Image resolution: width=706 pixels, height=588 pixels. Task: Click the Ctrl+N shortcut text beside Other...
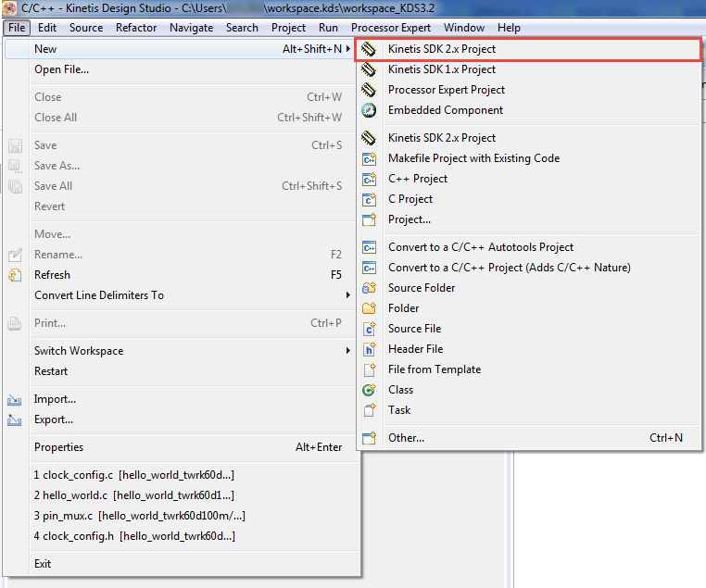[666, 438]
